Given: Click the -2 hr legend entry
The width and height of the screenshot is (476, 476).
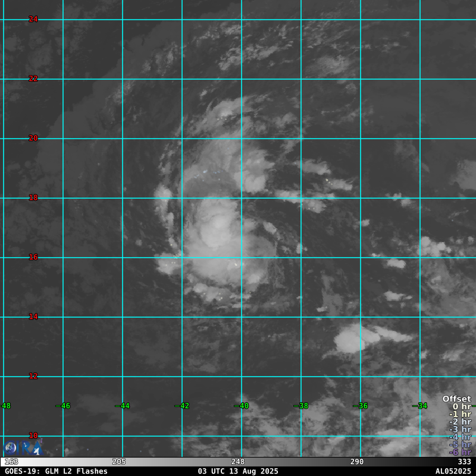Looking at the screenshot, I should point(460,422).
